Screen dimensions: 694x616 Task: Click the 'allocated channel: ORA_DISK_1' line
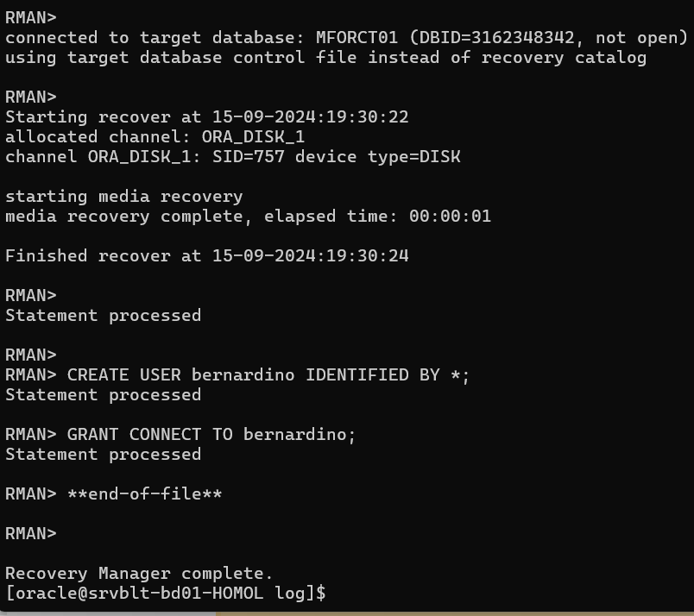click(155, 136)
